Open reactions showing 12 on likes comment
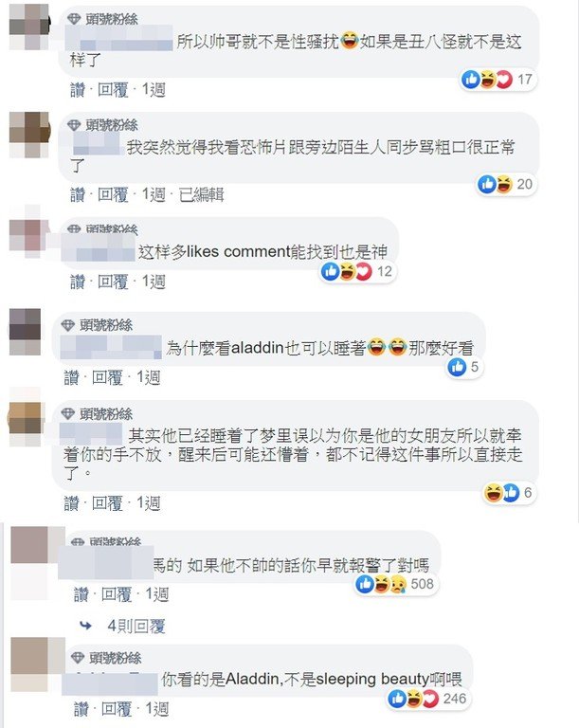 click(358, 272)
